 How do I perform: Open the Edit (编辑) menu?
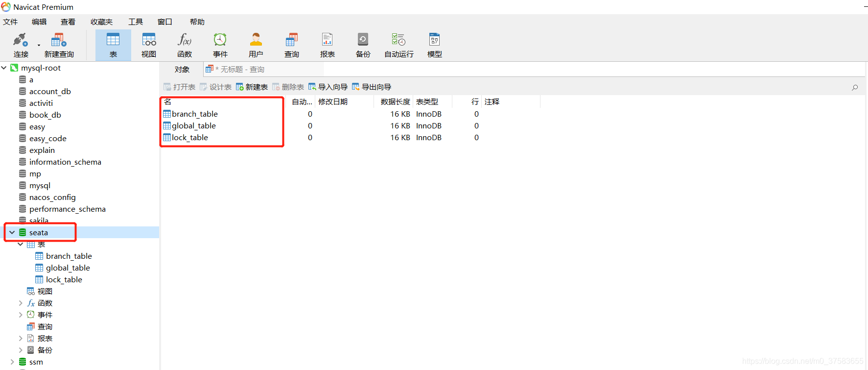coord(39,22)
